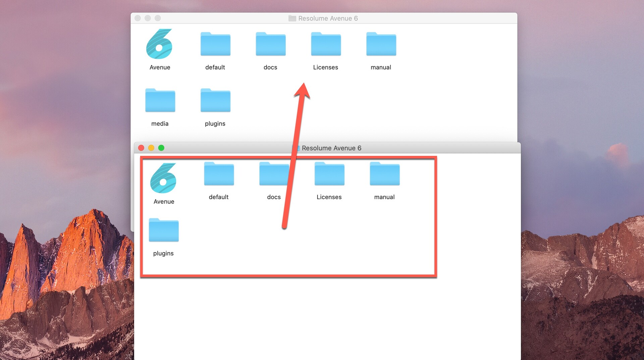
Task: Select the manual folder in the front window
Action: pos(384,174)
